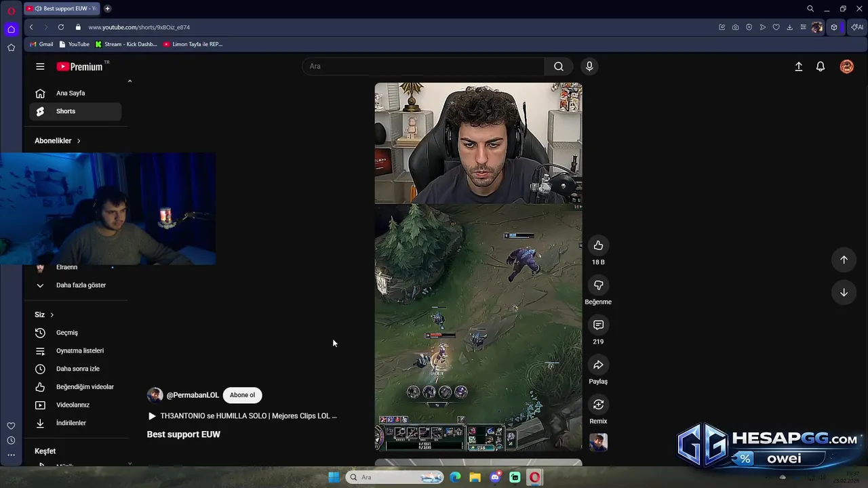Click the Opera menu logo
Viewport: 868px width, 488px height.
11,10
